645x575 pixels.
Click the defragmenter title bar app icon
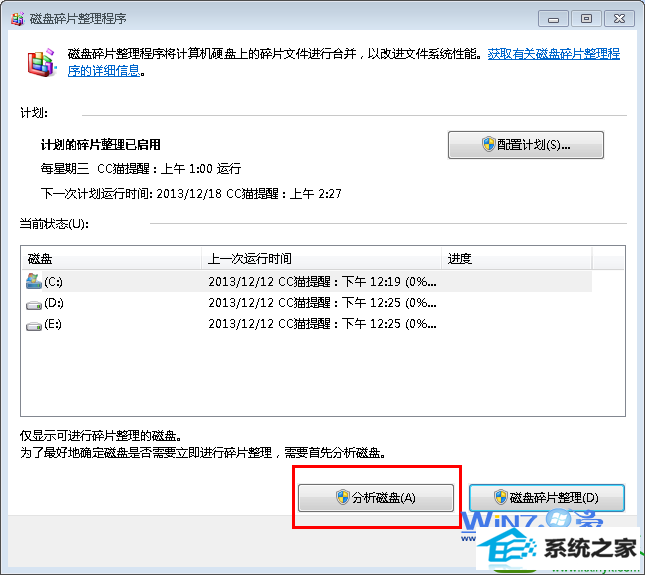pyautogui.click(x=17, y=19)
